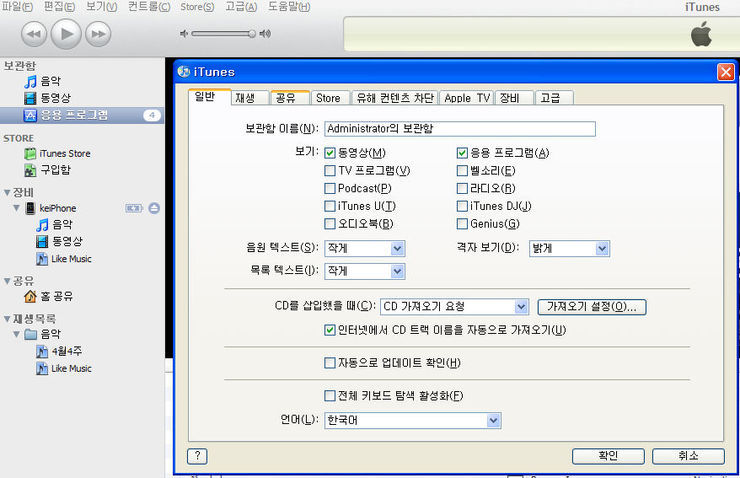Click the help question mark button

[x=197, y=456]
